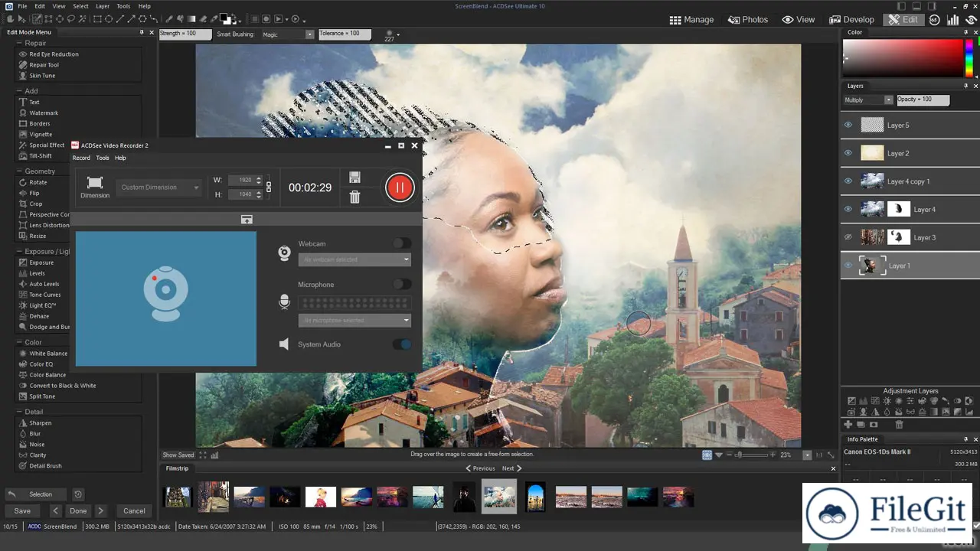Adjust the zoom slider in status bar
The width and height of the screenshot is (980, 551).
click(751, 455)
